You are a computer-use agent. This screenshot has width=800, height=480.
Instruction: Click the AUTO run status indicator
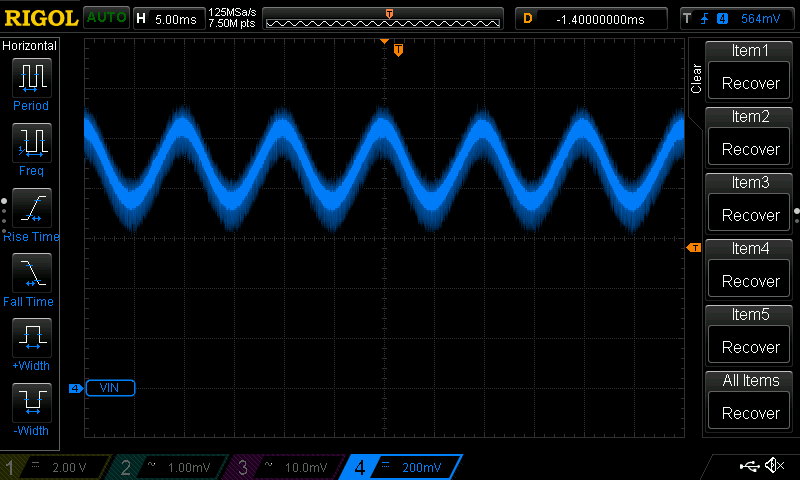click(x=106, y=17)
